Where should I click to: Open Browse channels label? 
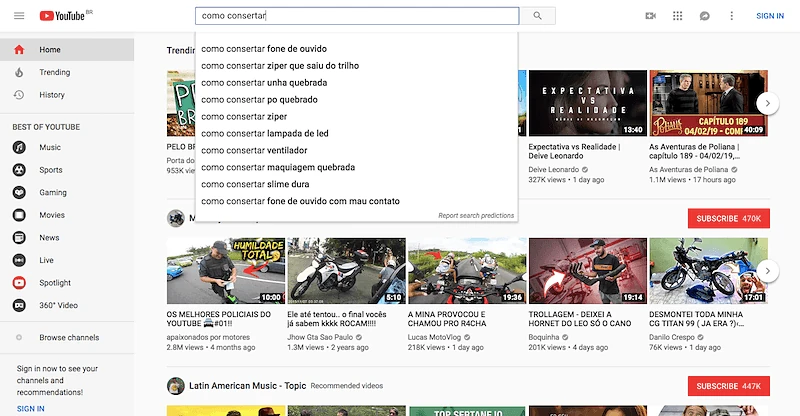click(x=69, y=337)
